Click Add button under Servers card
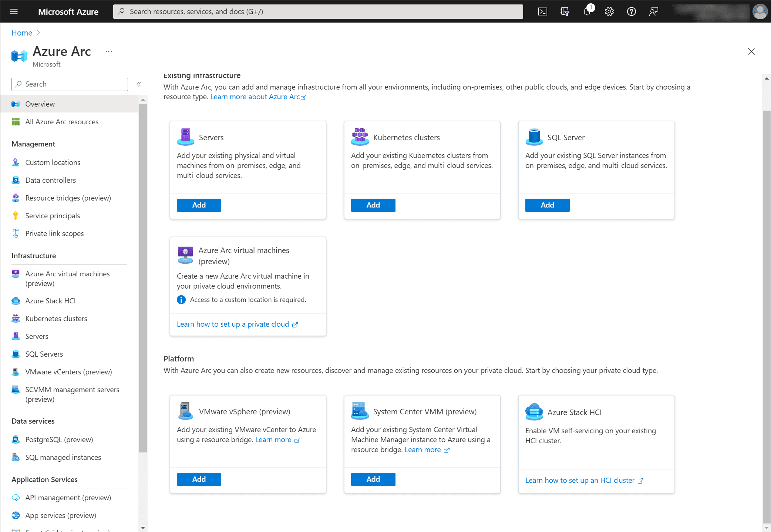The width and height of the screenshot is (771, 532). pos(199,205)
